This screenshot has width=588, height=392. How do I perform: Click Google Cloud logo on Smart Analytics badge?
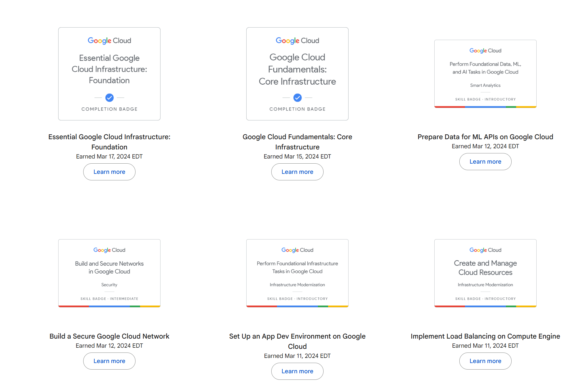(485, 51)
